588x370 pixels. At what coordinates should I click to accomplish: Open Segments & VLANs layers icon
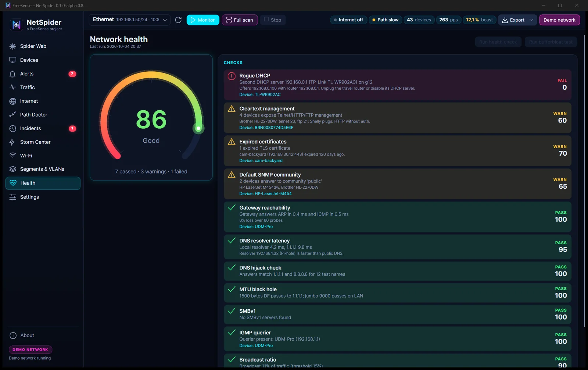tap(13, 169)
